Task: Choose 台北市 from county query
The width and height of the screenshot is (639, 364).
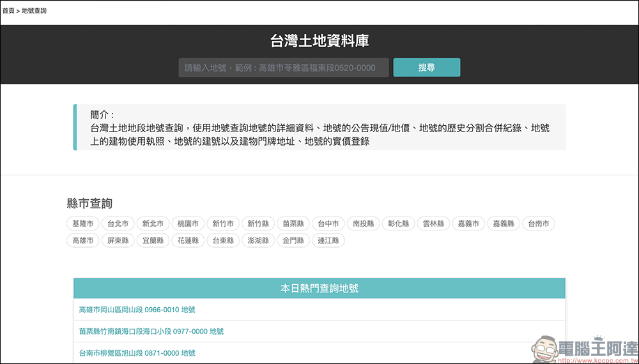Action: 118,224
